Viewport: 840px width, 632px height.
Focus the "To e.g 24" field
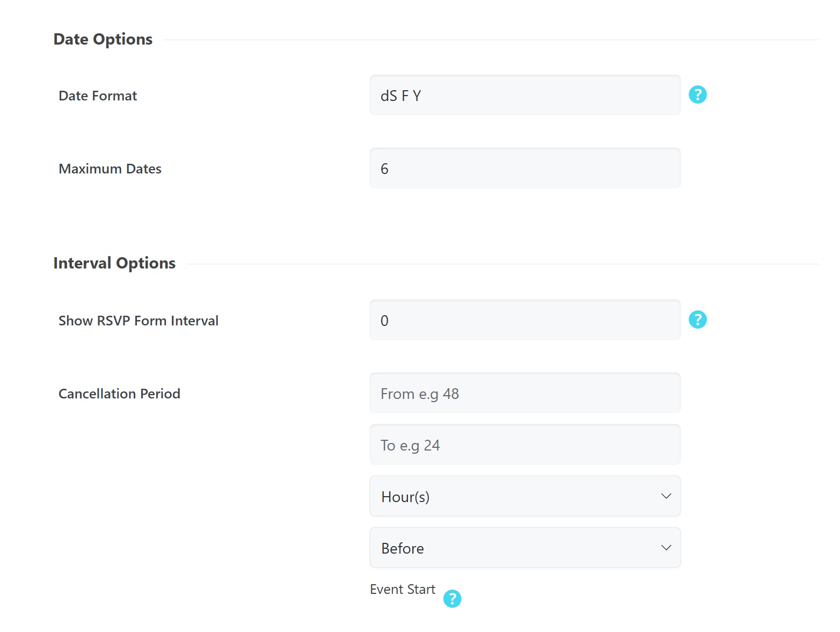pos(524,445)
